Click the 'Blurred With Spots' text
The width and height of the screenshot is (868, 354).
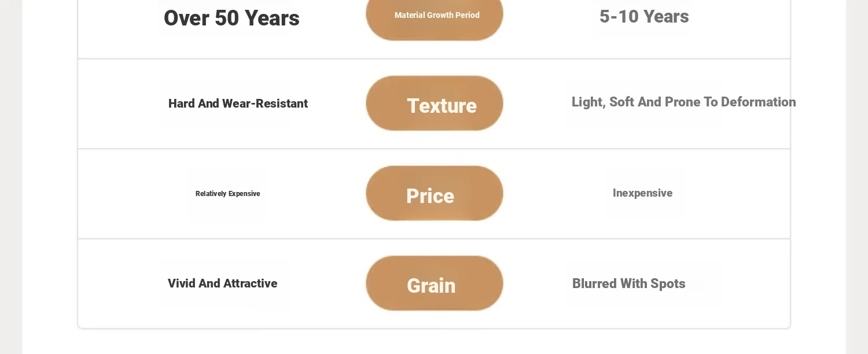point(628,283)
